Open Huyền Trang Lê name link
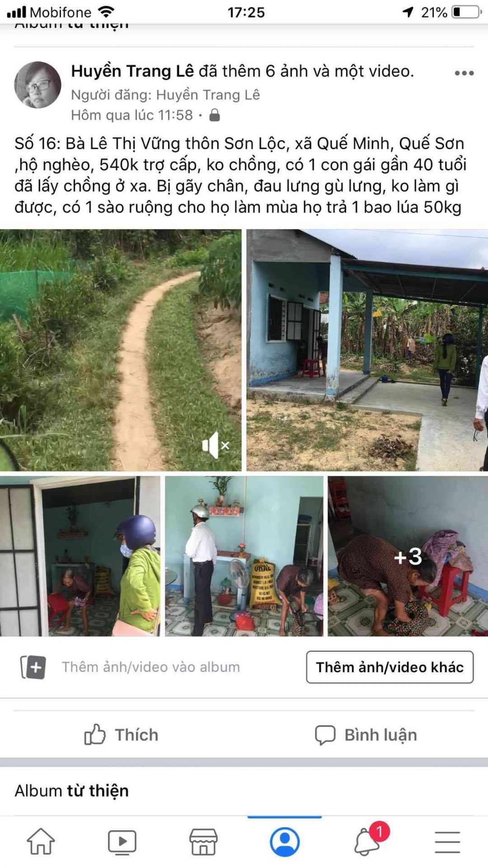This screenshot has width=488, height=868. click(x=132, y=71)
